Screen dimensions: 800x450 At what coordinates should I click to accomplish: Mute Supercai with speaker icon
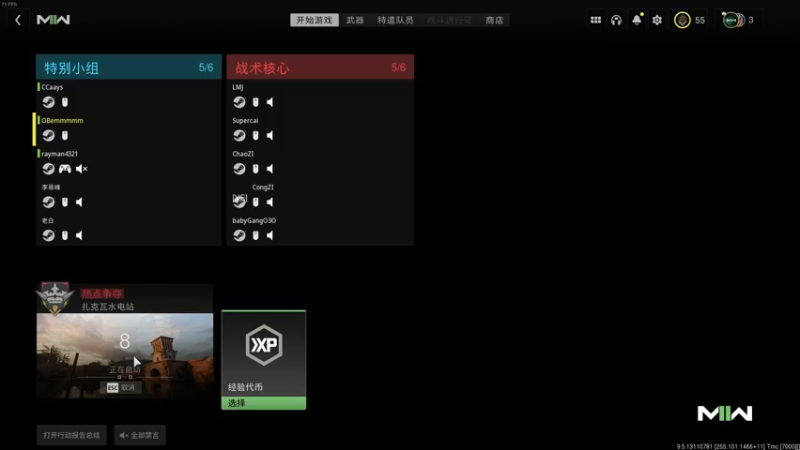point(270,135)
